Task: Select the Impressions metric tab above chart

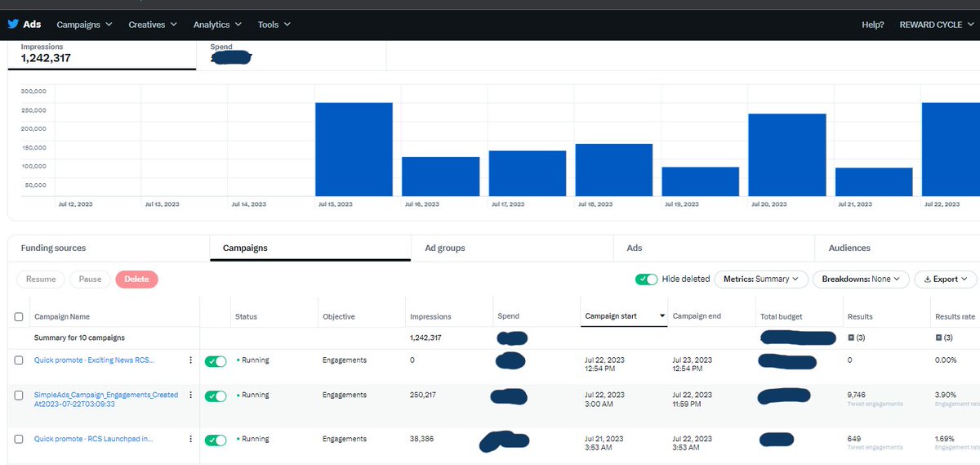Action: pos(102,54)
